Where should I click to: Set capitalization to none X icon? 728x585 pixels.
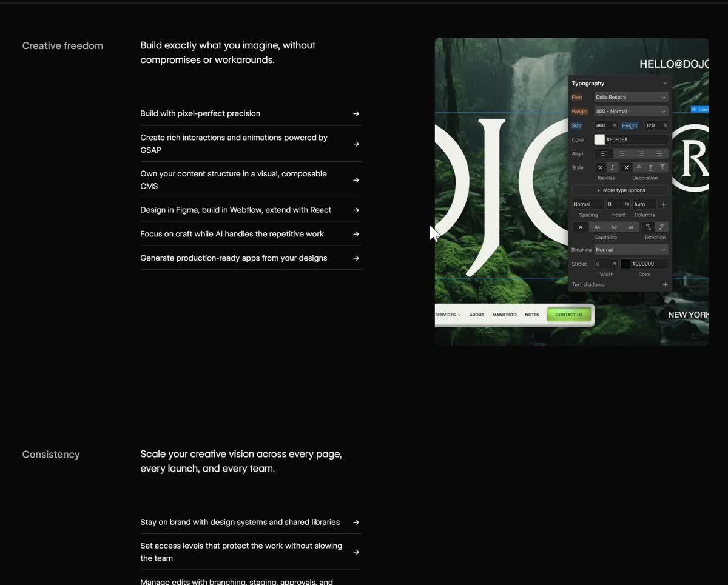(x=581, y=227)
